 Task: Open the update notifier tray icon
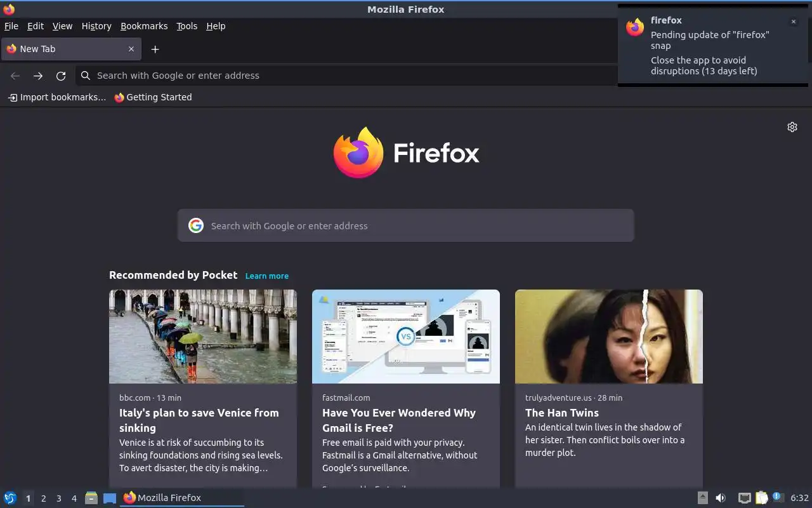tap(778, 497)
